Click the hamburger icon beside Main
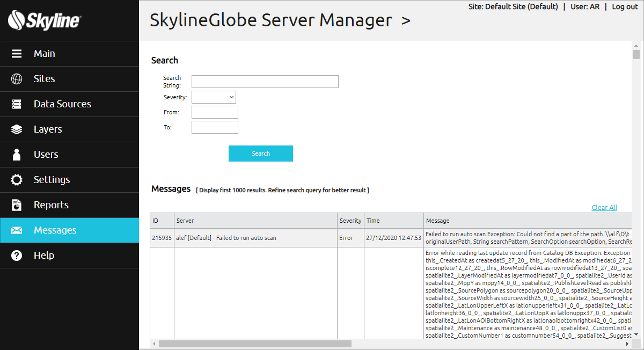Viewport: 644px width, 350px height. coord(17,54)
